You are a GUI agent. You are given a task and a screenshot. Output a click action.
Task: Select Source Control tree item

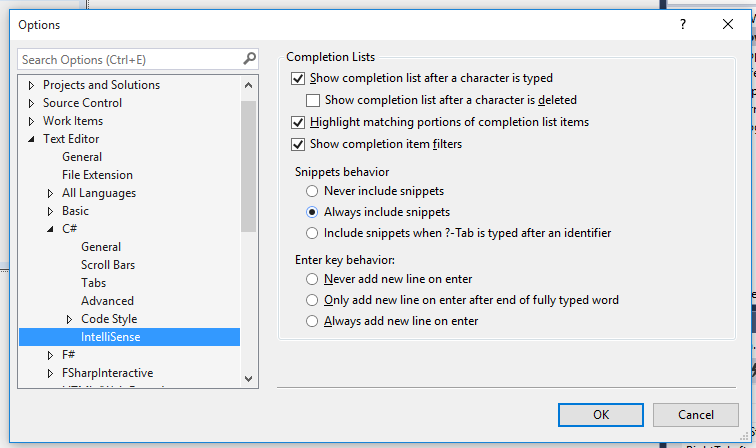point(82,103)
